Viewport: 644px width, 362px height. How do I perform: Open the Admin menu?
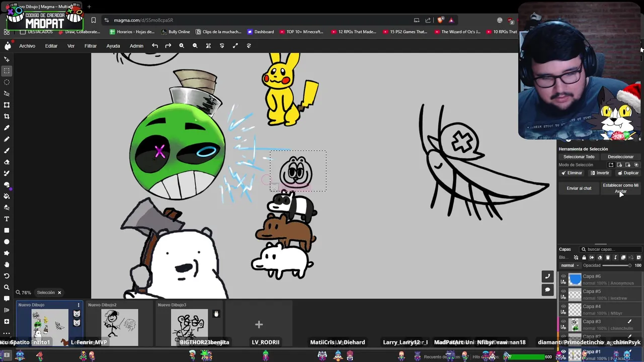pyautogui.click(x=136, y=46)
